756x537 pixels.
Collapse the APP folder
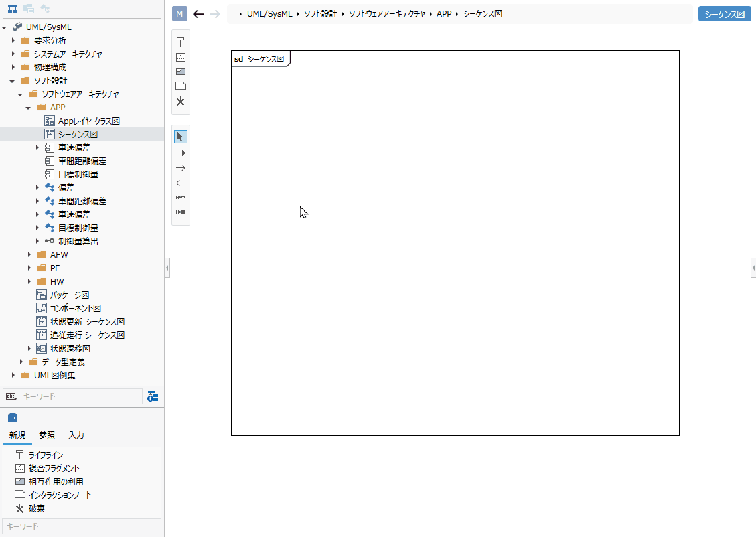coord(28,108)
